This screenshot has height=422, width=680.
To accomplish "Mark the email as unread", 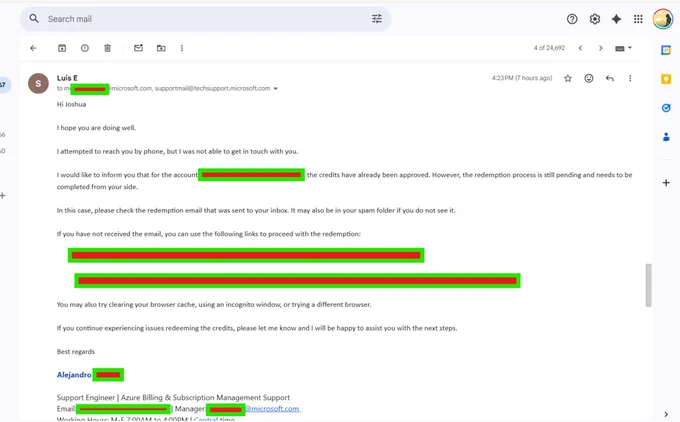I will 138,48.
